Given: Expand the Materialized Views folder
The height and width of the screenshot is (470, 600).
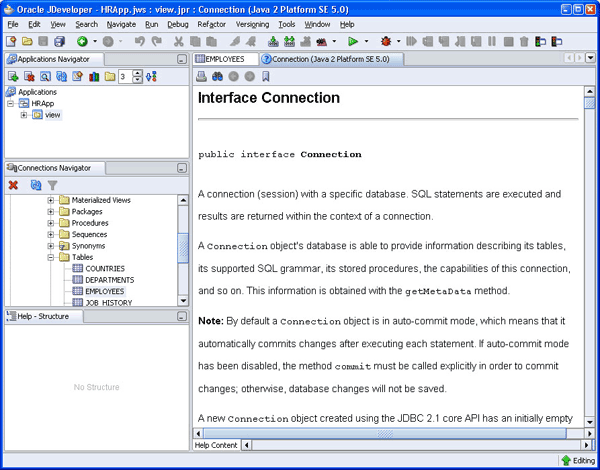Looking at the screenshot, I should click(51, 200).
